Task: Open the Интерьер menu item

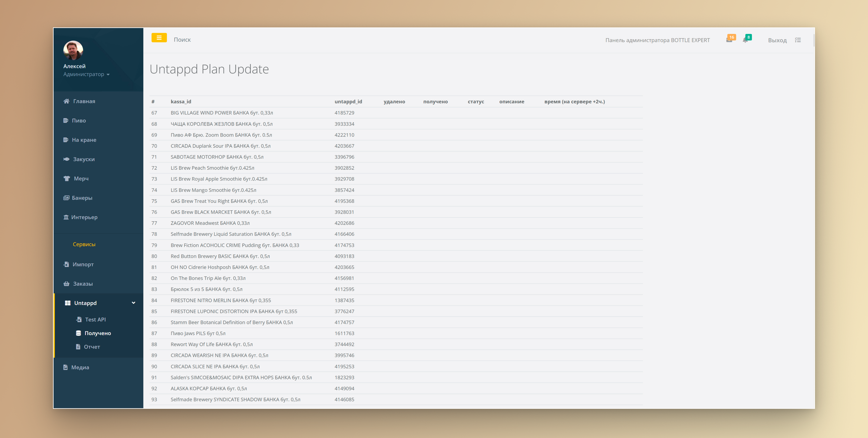Action: 98,217
